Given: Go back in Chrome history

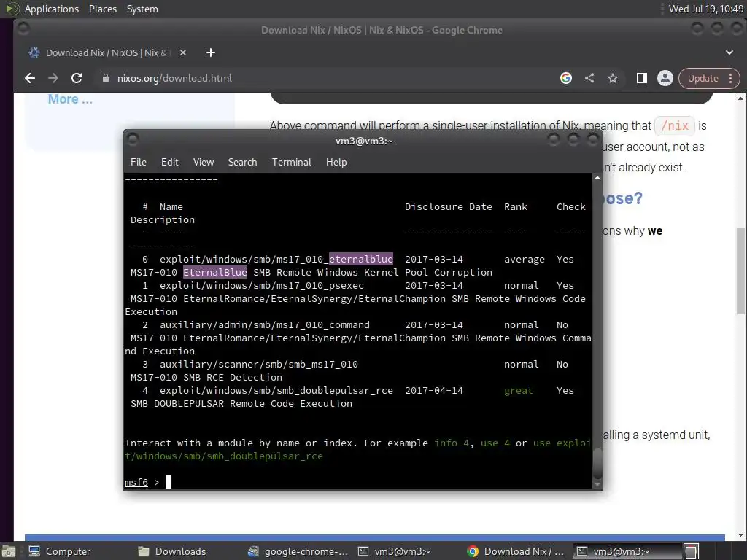Looking at the screenshot, I should click(x=30, y=78).
